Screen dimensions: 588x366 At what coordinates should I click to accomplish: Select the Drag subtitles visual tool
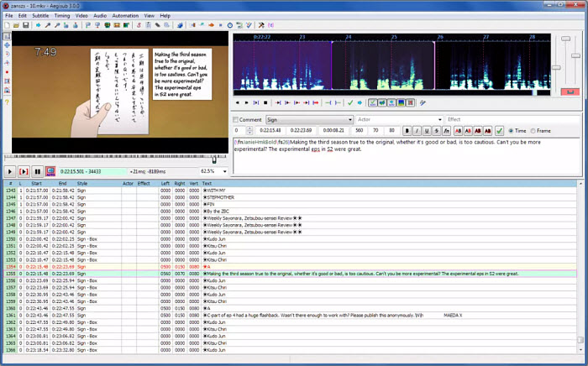[7, 45]
